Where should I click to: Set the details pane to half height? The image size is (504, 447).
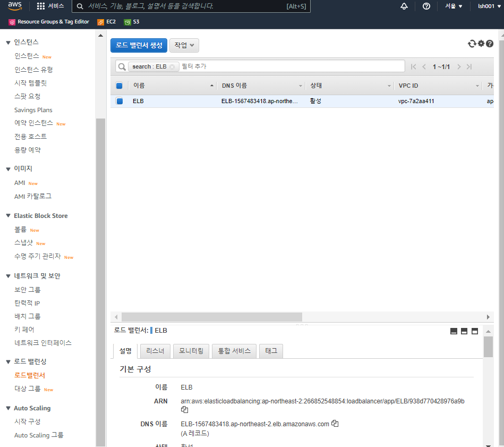point(464,331)
